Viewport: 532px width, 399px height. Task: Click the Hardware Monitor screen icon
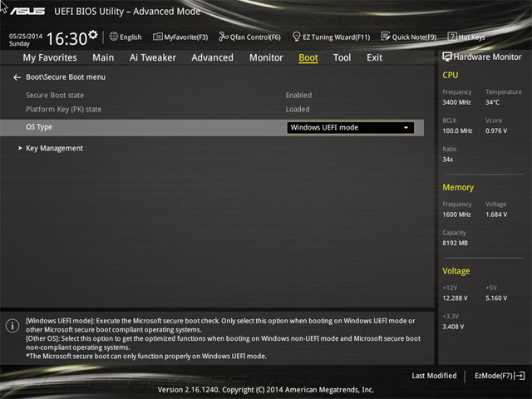(447, 57)
